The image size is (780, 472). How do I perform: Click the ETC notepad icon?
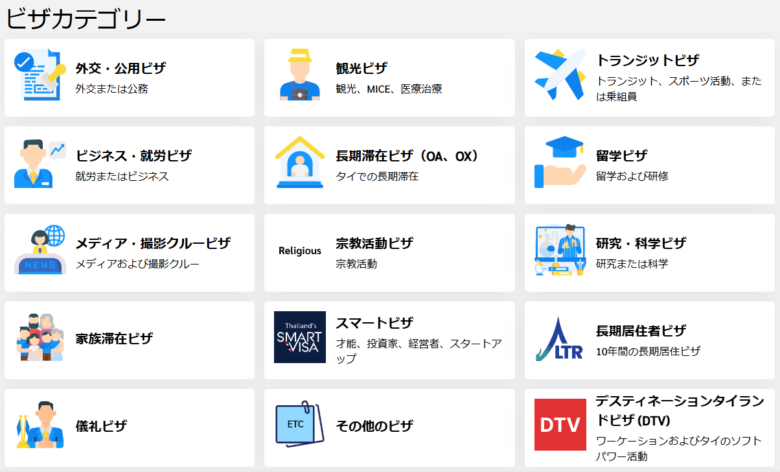pos(299,424)
